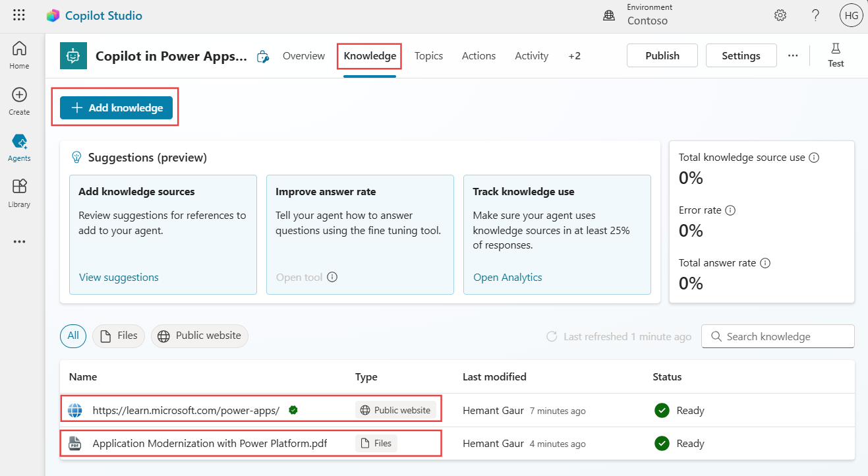Image resolution: width=868 pixels, height=476 pixels.
Task: Open the Actions tab
Action: (478, 56)
